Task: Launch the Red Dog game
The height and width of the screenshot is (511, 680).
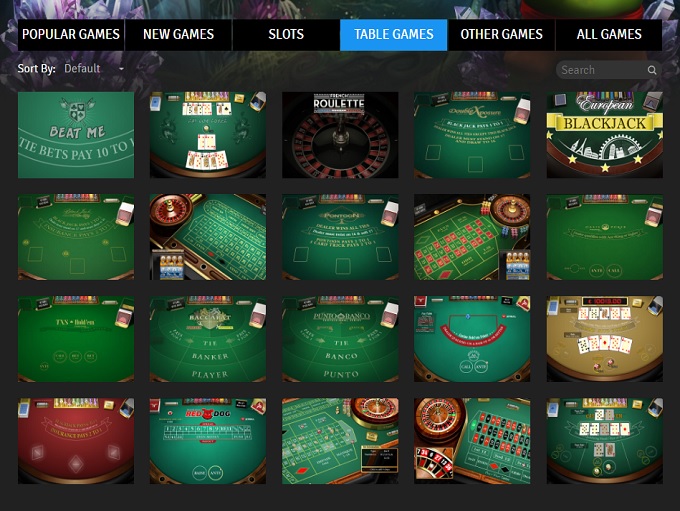Action: [208, 441]
